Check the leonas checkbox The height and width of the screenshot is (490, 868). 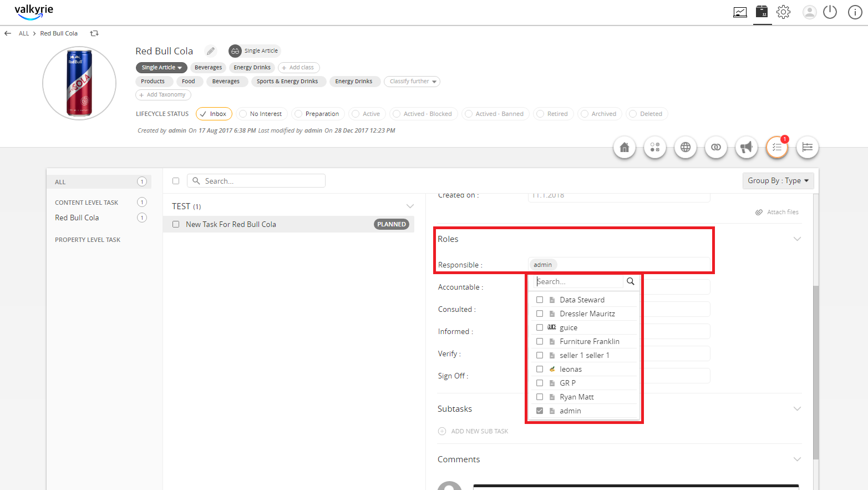[540, 369]
